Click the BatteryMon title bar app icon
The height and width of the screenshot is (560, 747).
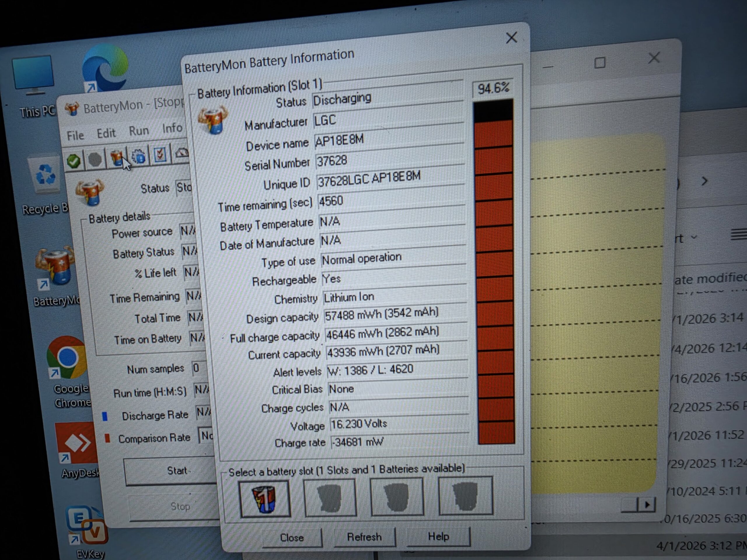tap(72, 109)
